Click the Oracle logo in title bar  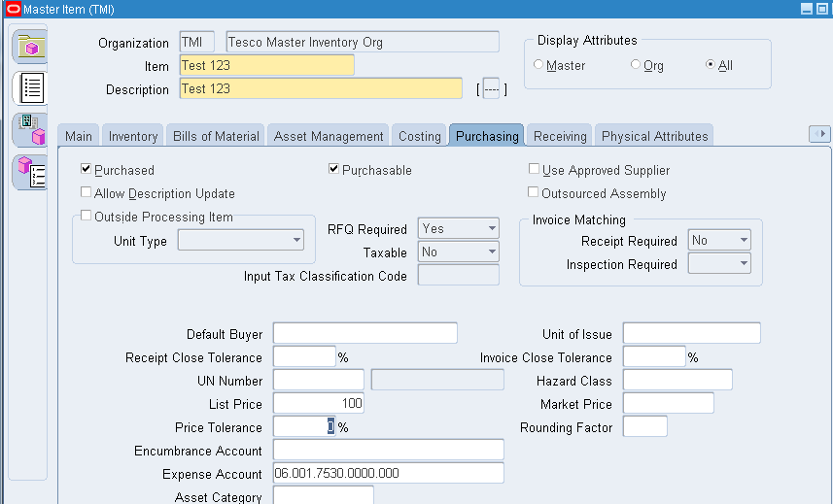[x=13, y=9]
